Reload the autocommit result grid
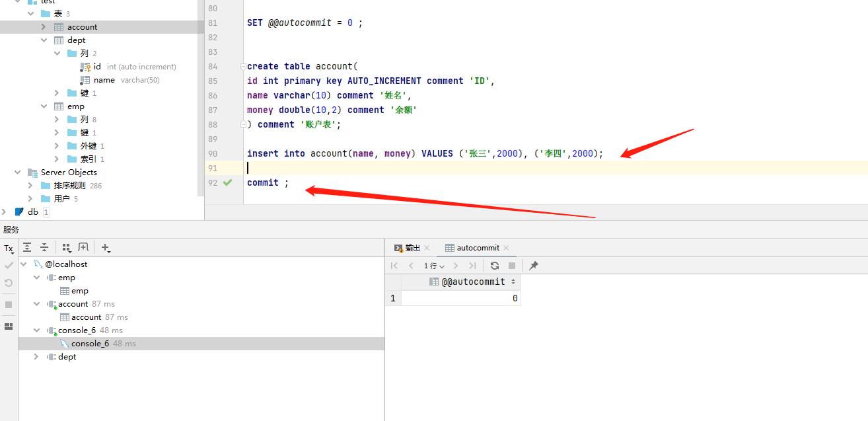The height and width of the screenshot is (421, 868). coord(495,266)
